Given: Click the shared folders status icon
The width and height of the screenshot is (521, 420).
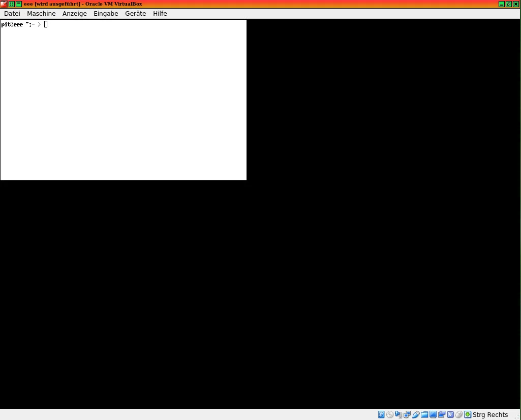Looking at the screenshot, I should tap(424, 414).
